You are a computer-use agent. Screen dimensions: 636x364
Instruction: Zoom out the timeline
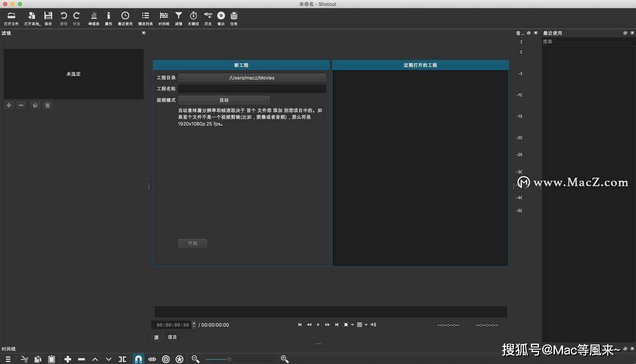tap(195, 359)
